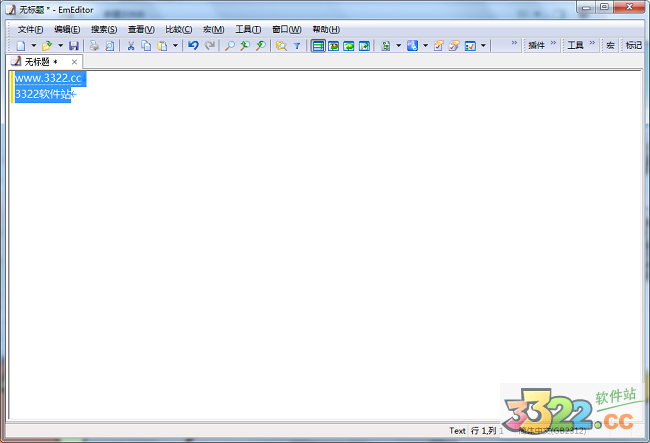Click the 宏 toolbar label
Viewport: 650px width, 443px height.
(x=610, y=45)
